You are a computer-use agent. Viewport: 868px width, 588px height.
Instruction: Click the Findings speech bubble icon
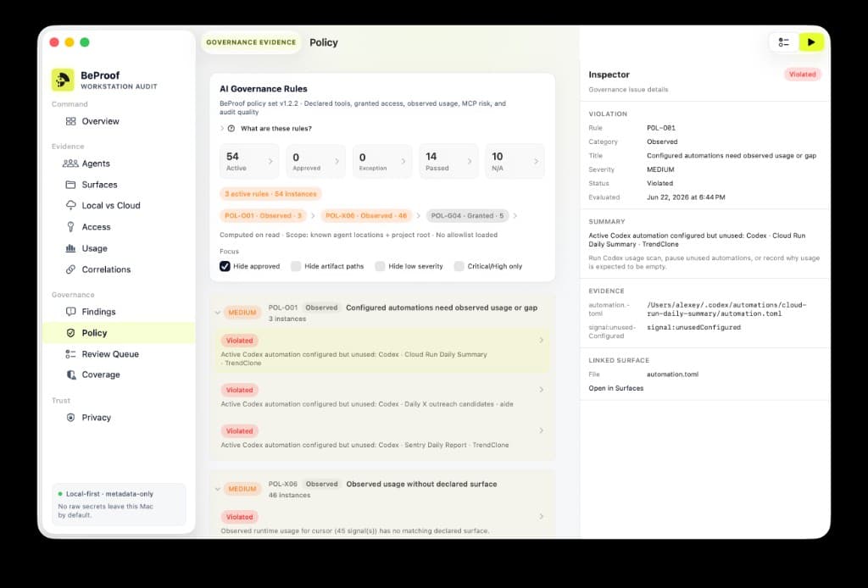coord(71,312)
